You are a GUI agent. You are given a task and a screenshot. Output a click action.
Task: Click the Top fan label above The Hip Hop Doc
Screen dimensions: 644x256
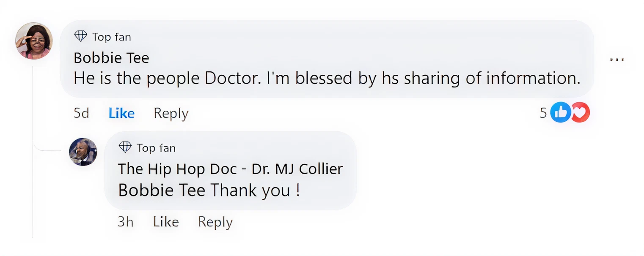(x=156, y=148)
